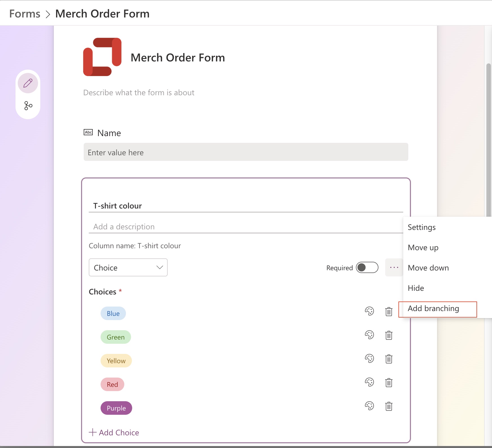The height and width of the screenshot is (448, 492).
Task: Click the pencil edit mode icon
Action: pyautogui.click(x=28, y=83)
